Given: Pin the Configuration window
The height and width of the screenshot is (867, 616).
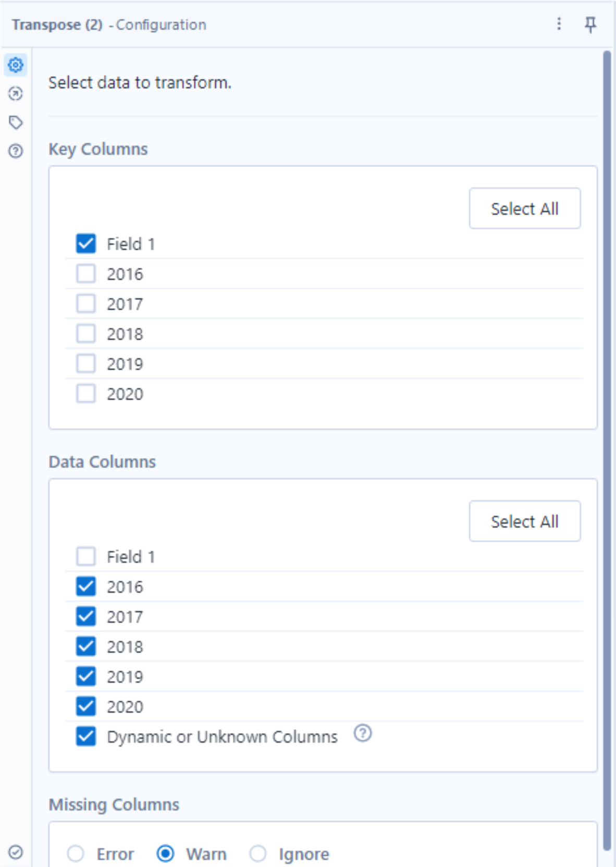Looking at the screenshot, I should point(590,24).
